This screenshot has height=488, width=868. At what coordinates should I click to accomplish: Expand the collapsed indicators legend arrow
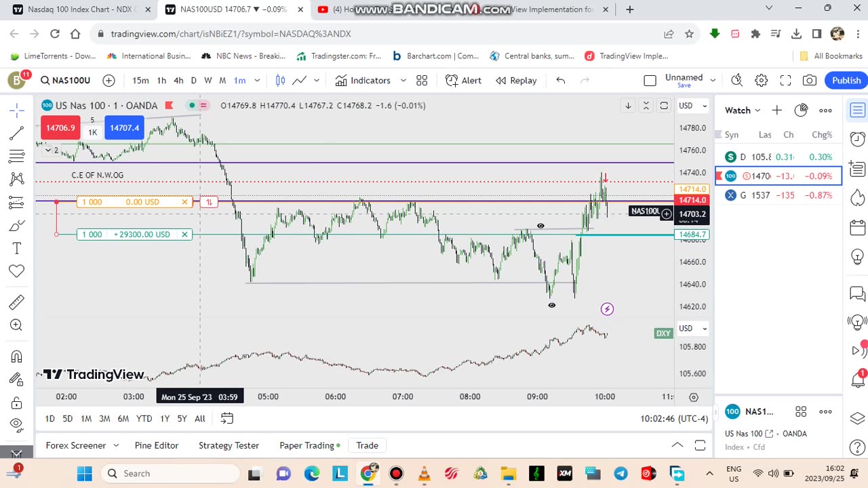click(x=47, y=150)
